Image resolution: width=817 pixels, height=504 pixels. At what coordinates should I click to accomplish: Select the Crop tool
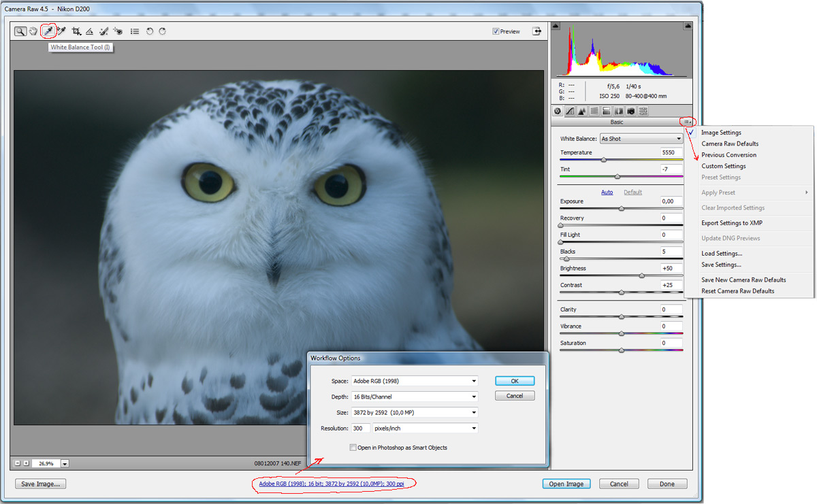[x=76, y=31]
